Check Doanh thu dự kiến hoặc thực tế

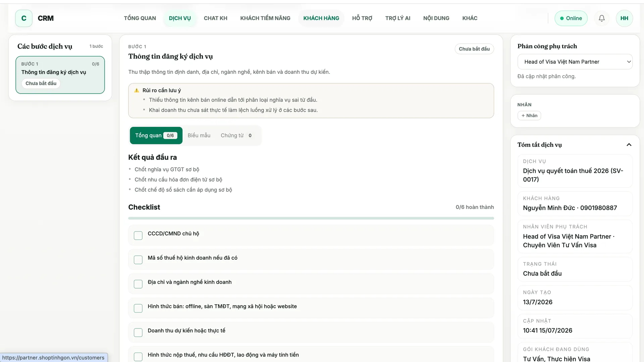(138, 332)
